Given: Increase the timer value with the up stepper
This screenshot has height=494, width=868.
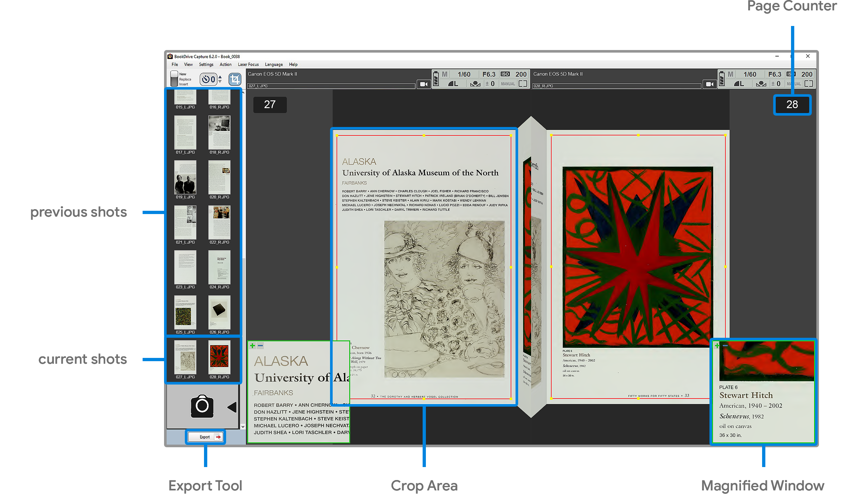Looking at the screenshot, I should pyautogui.click(x=220, y=77).
